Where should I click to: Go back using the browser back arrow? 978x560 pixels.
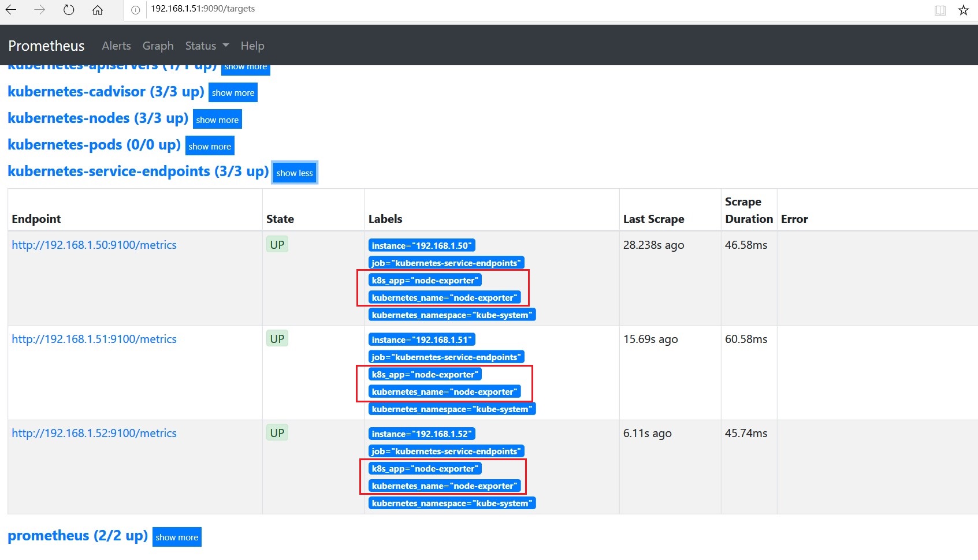tap(10, 10)
